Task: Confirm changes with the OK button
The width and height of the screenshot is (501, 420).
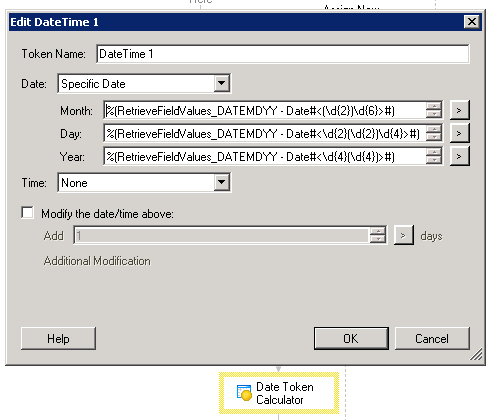Action: pyautogui.click(x=351, y=338)
